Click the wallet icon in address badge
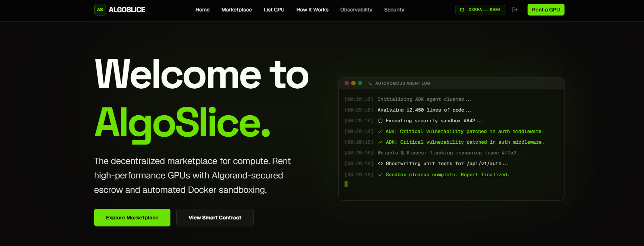The width and height of the screenshot is (644, 246). point(462,10)
